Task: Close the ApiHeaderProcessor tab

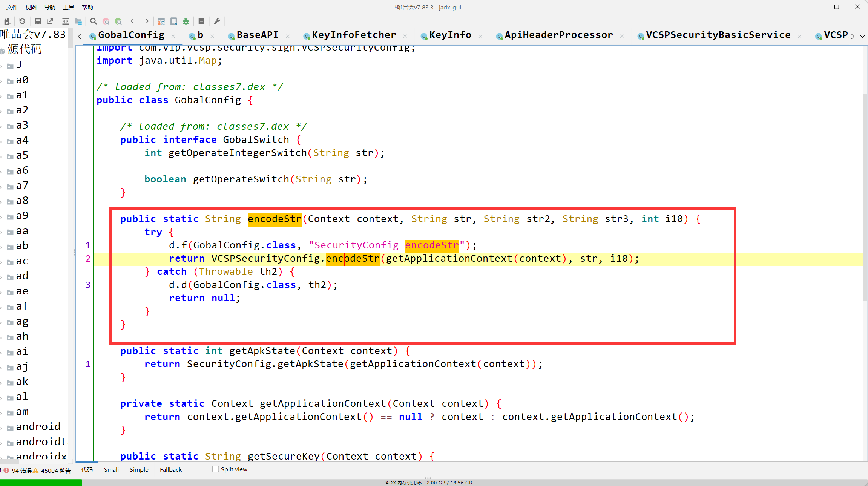Action: point(622,36)
